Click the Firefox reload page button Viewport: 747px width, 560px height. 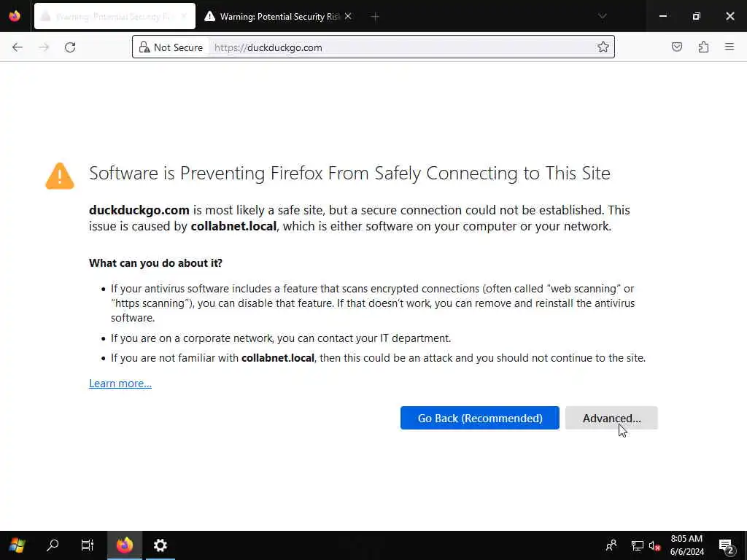pyautogui.click(x=70, y=47)
